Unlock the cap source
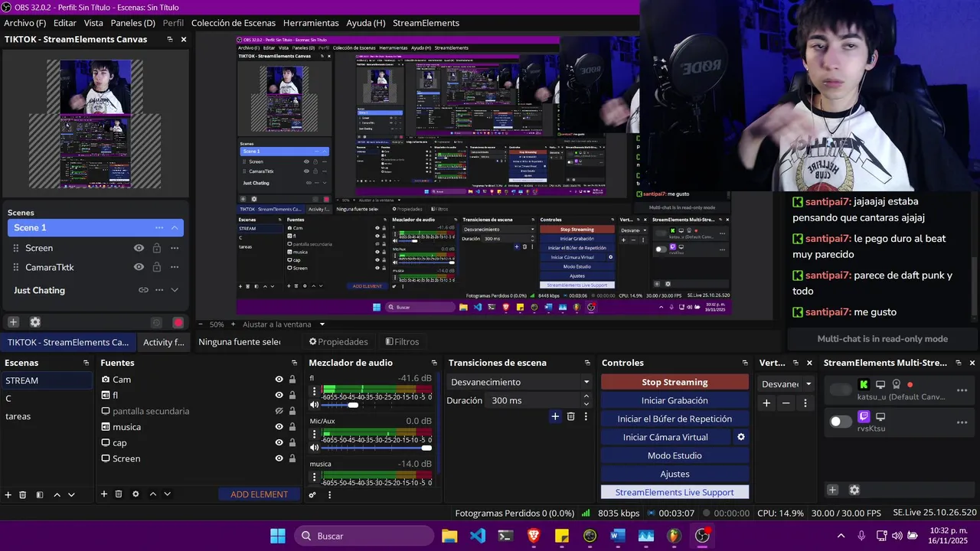980x551 pixels. click(x=292, y=443)
